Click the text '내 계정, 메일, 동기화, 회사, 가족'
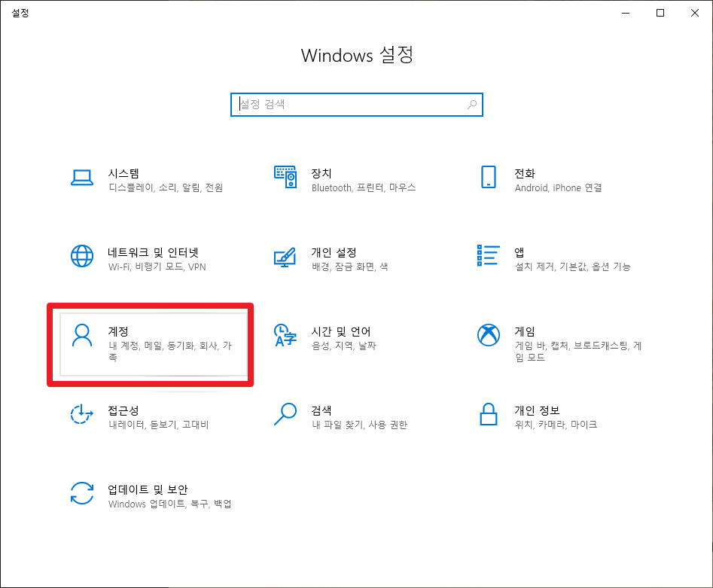This screenshot has width=713, height=588. click(x=170, y=351)
